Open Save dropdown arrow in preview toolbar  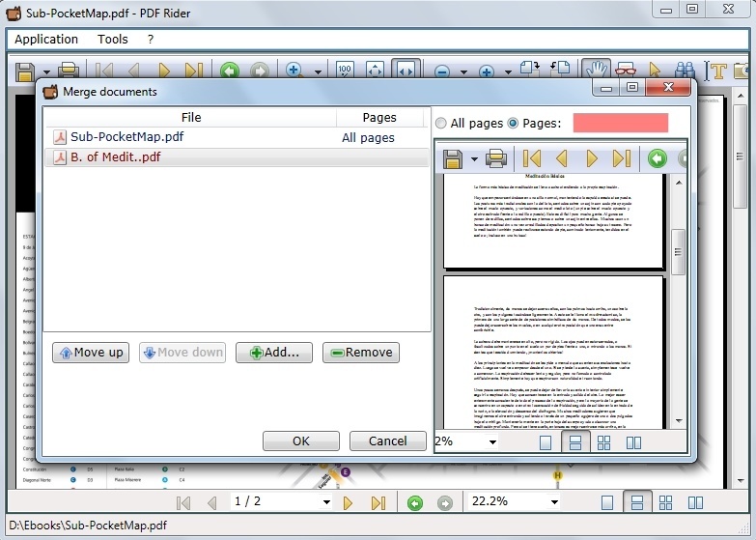(474, 159)
